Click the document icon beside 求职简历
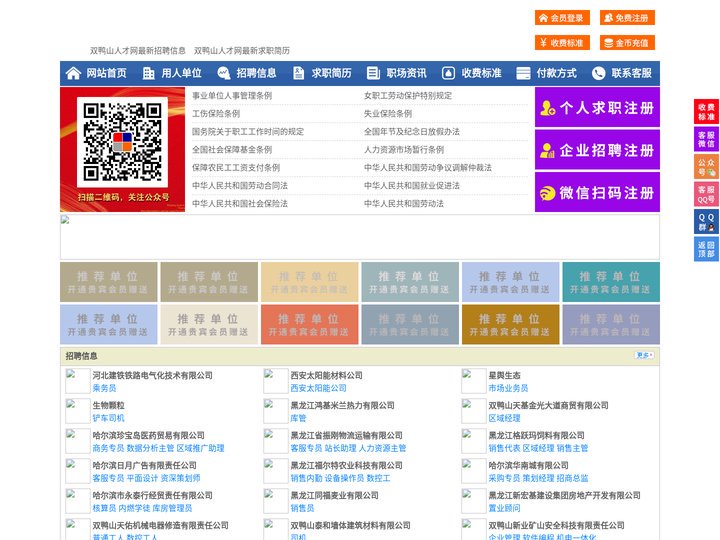This screenshot has height=540, width=720. pyautogui.click(x=298, y=73)
